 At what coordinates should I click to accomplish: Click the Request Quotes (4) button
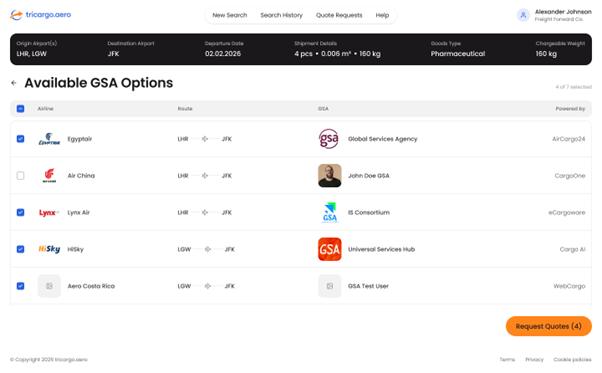point(549,326)
